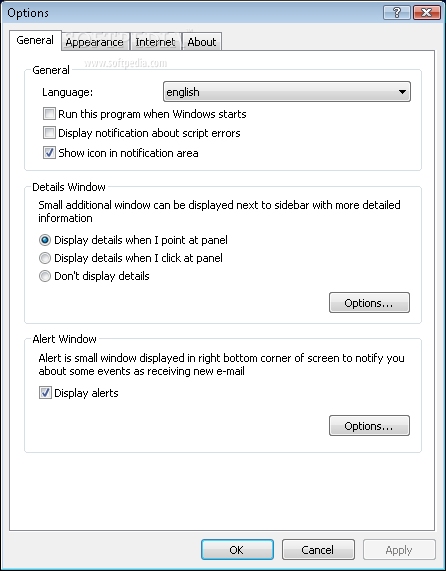Viewport: 446px width, 571px height.
Task: Click the Details Window group heading
Action: (x=69, y=187)
